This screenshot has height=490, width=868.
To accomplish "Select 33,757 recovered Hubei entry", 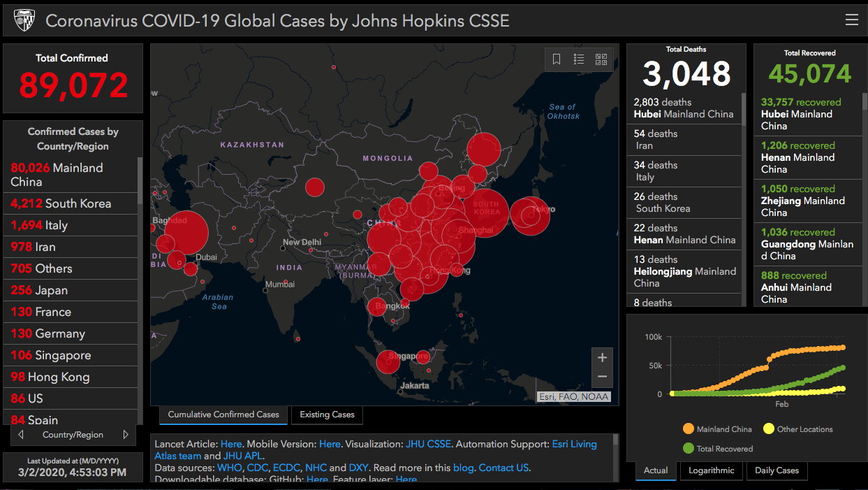I will [808, 114].
